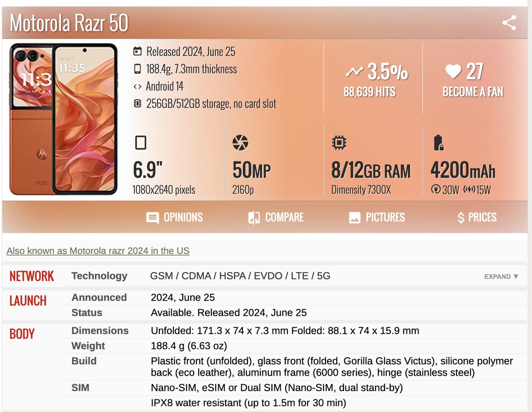This screenshot has width=532, height=412.
Task: Open the Motorola razr 2024 alias link
Action: (98, 251)
